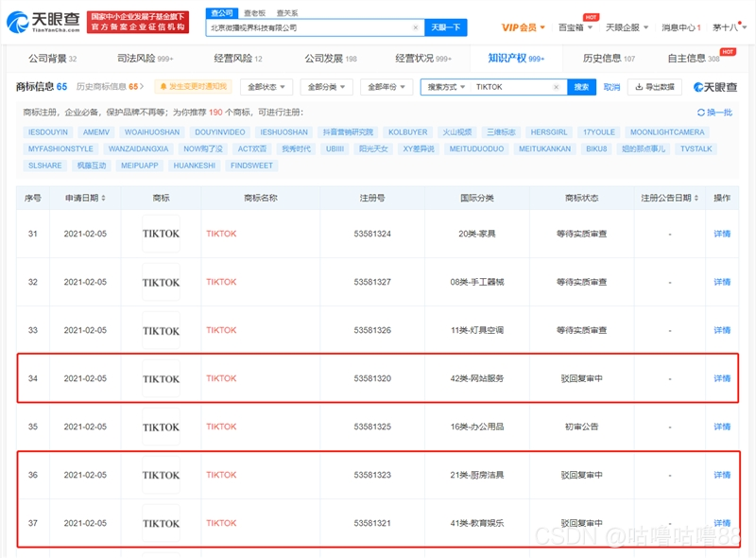Image resolution: width=756 pixels, height=558 pixels.
Task: Open the year filter dropdown
Action: (x=387, y=87)
